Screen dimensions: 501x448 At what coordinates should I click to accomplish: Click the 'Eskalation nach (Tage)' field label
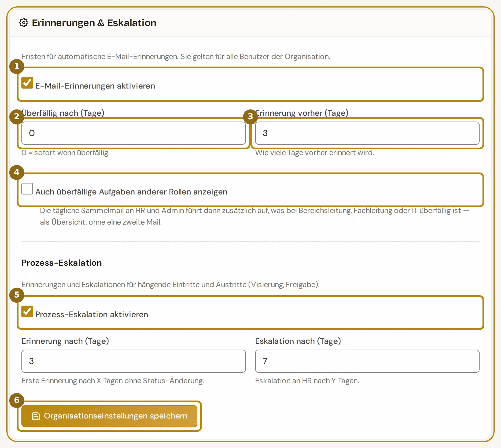coord(298,341)
